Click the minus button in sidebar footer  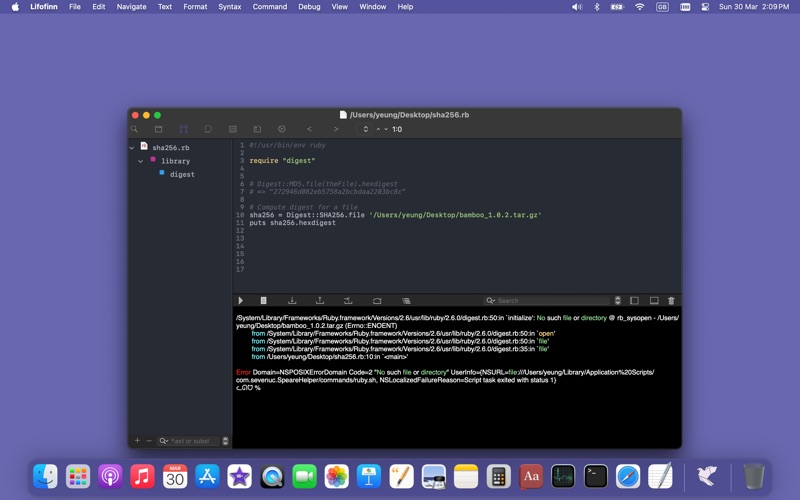tap(149, 441)
